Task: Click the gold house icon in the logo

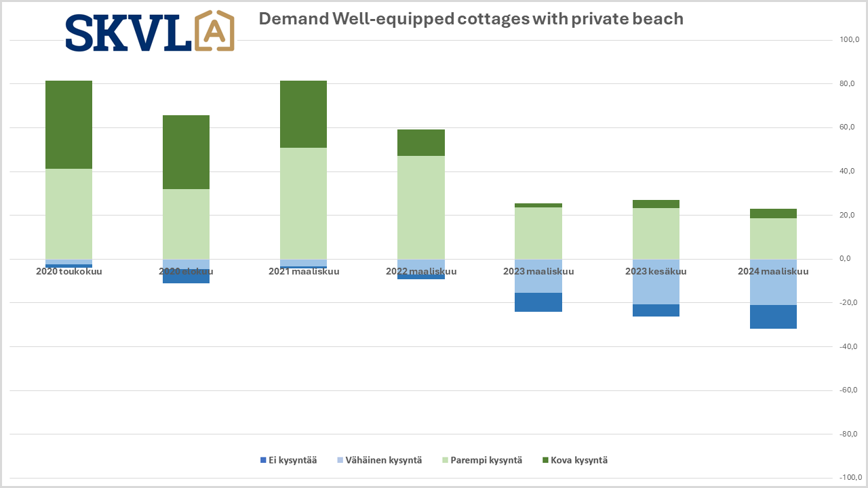Action: tap(214, 32)
